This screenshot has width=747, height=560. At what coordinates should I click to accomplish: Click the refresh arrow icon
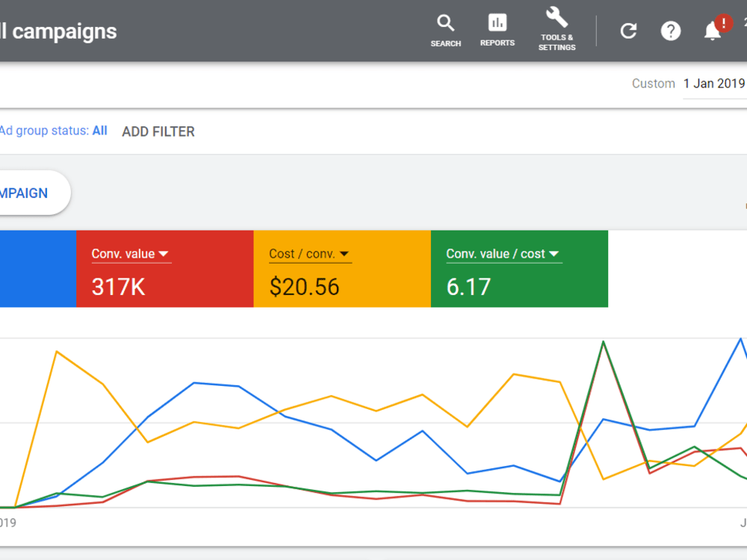pos(628,31)
